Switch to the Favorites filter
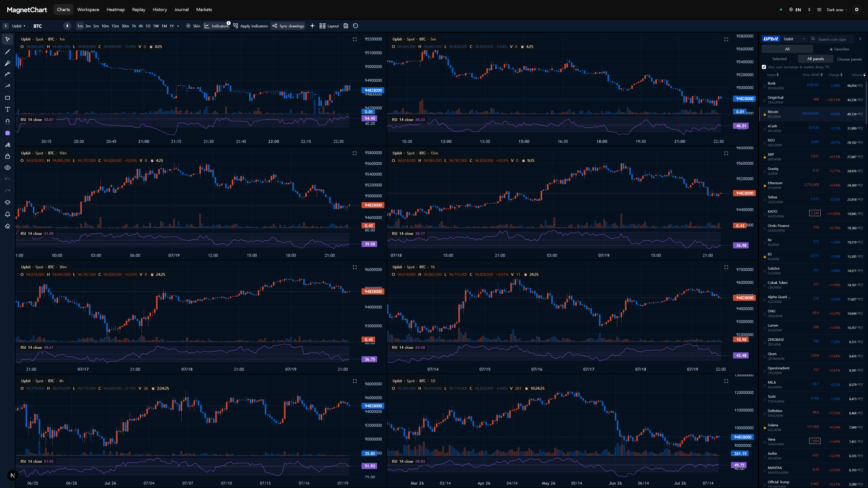 pyautogui.click(x=839, y=49)
